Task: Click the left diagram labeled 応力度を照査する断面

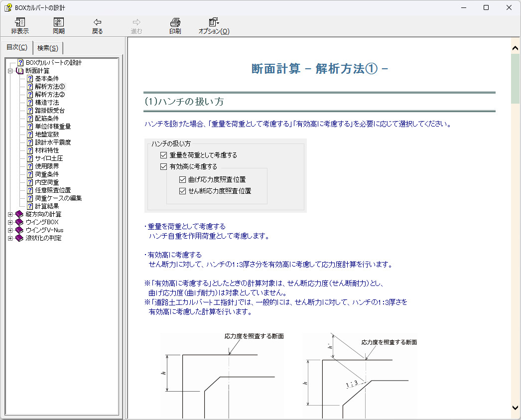Action: [222, 376]
